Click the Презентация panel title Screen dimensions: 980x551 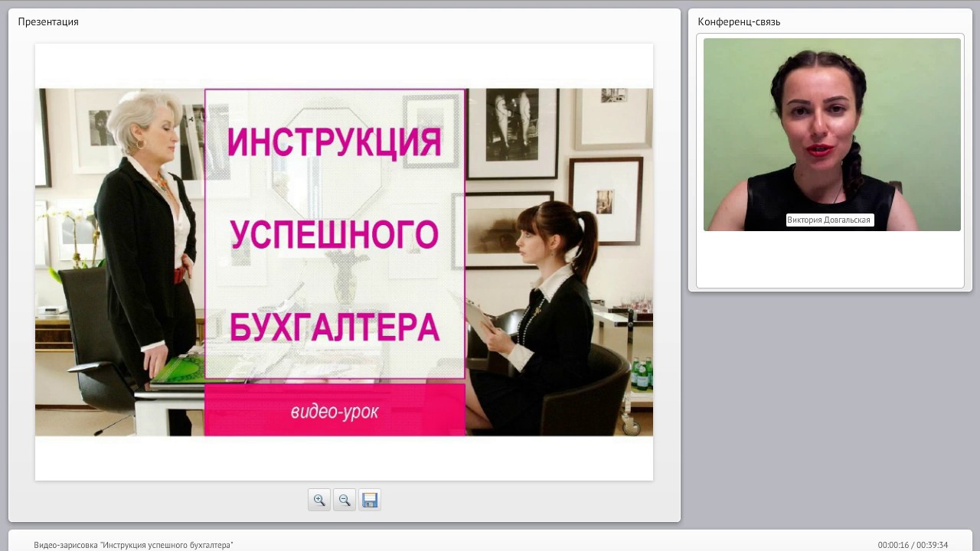pos(48,21)
